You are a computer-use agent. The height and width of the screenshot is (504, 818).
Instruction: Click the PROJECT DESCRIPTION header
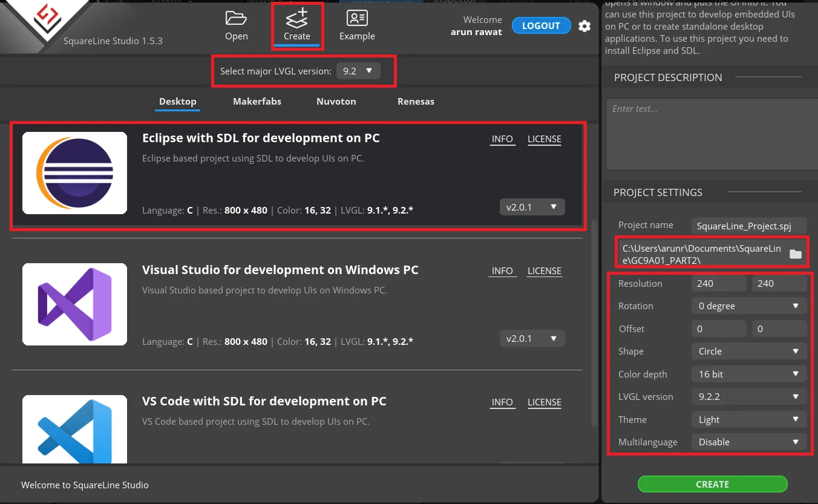coord(668,77)
